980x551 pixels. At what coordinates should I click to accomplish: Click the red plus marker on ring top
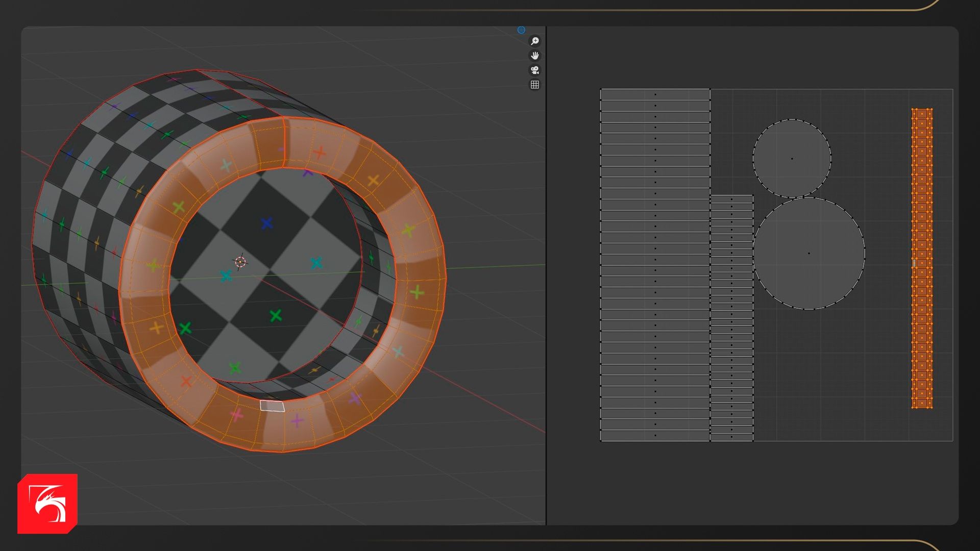(x=320, y=152)
